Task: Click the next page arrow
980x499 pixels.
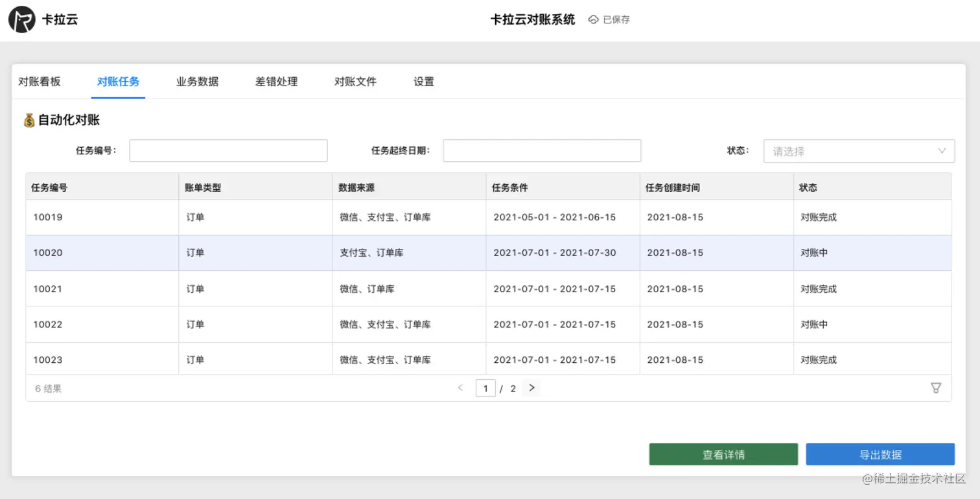Action: pos(531,388)
